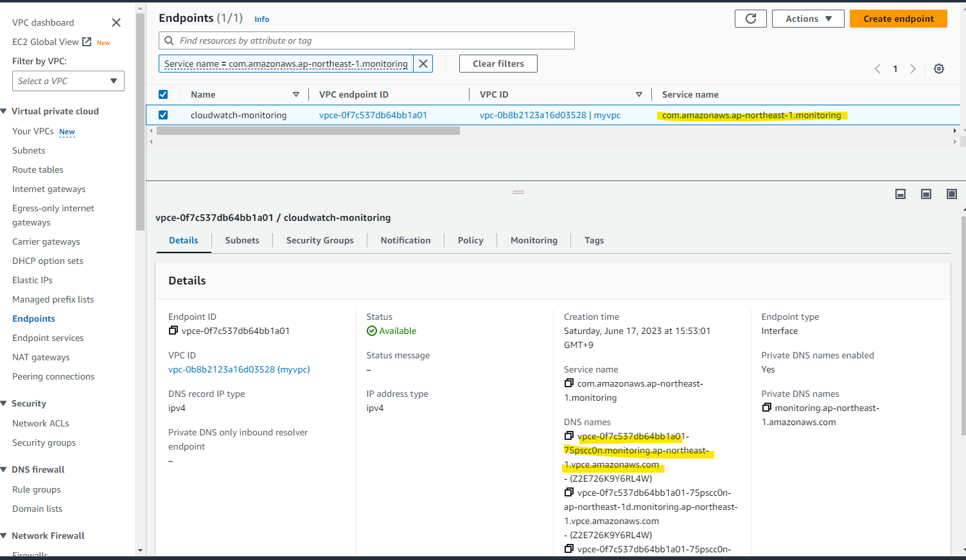Image resolution: width=966 pixels, height=560 pixels.
Task: Collapse the DNS firewall section
Action: pyautogui.click(x=4, y=469)
